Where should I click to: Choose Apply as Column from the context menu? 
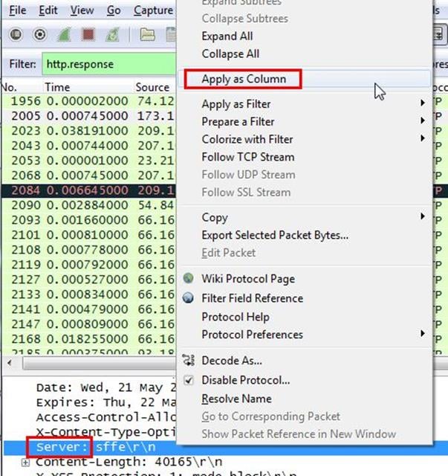click(244, 79)
